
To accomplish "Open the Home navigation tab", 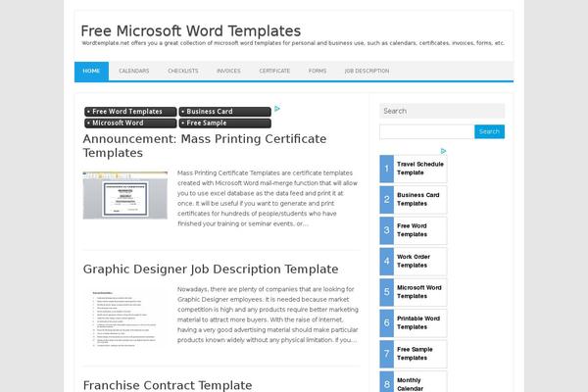I will (x=91, y=71).
